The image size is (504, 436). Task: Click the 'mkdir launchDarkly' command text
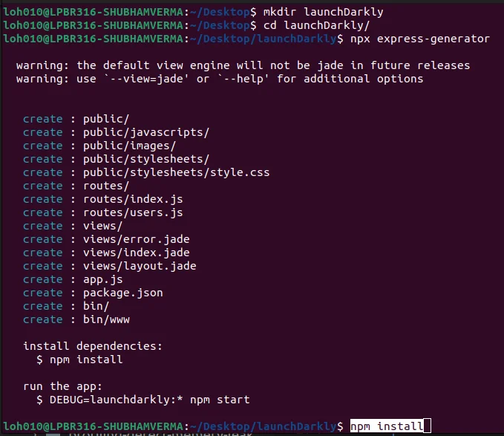point(323,12)
